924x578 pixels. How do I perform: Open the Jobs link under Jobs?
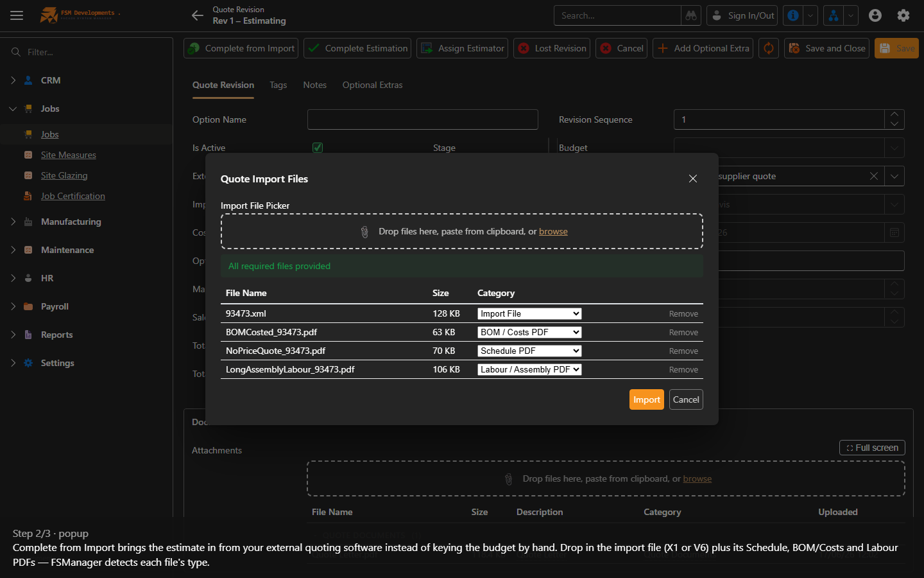pyautogui.click(x=50, y=134)
